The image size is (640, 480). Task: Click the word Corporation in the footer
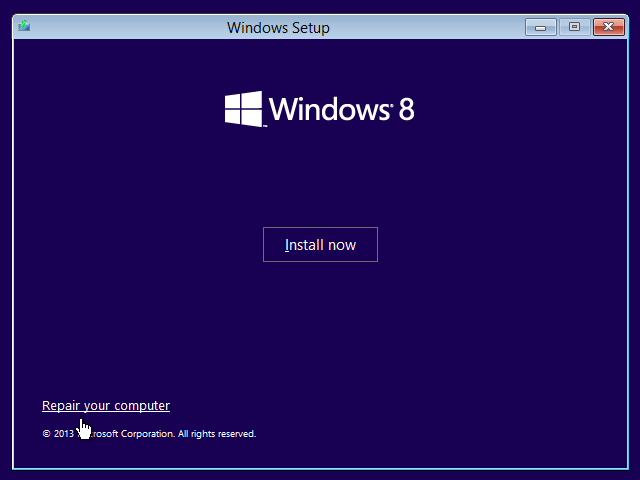148,433
